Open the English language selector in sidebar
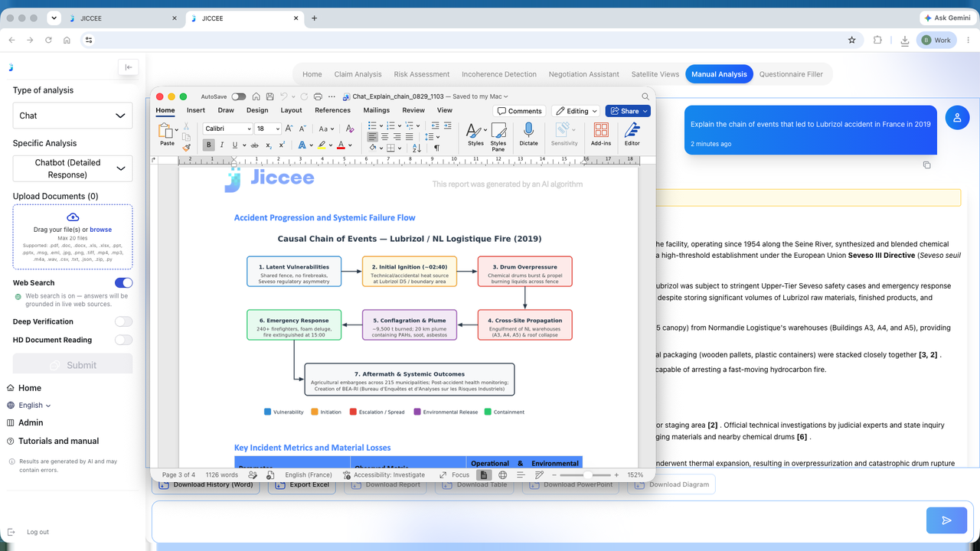The image size is (980, 551). coord(35,406)
